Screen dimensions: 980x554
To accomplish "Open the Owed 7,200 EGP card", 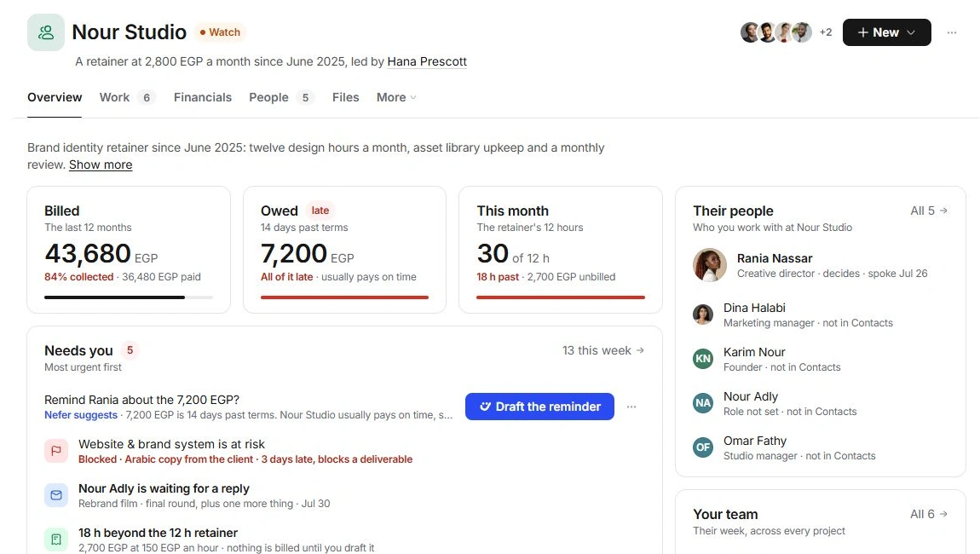I will pos(344,250).
